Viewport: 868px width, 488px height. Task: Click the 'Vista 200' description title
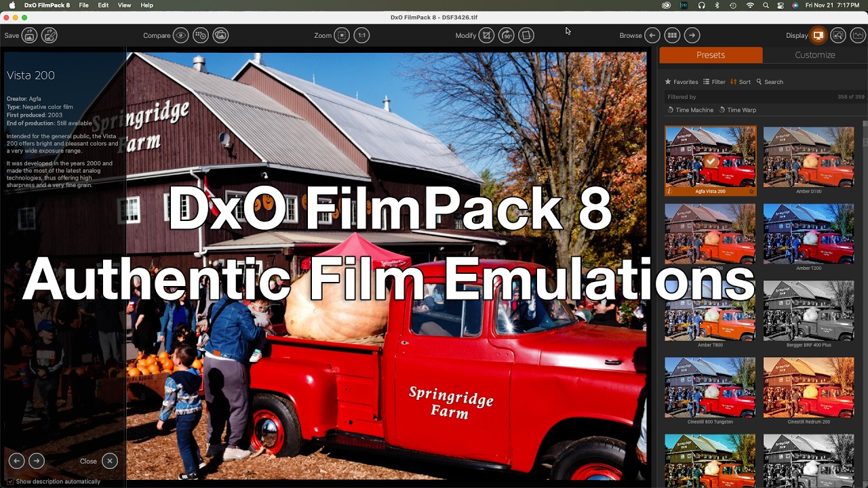31,75
